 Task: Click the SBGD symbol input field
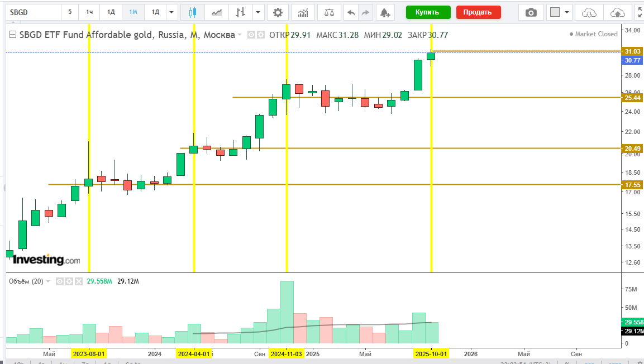33,12
